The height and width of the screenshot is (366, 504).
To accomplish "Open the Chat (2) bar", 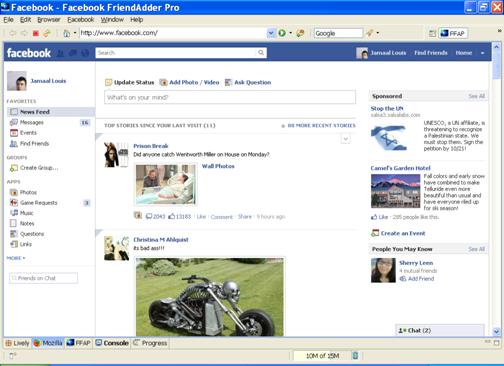I will [x=440, y=330].
